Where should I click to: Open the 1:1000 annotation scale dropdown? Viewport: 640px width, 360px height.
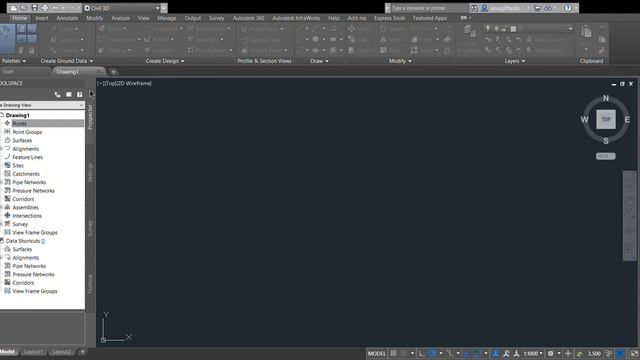[x=533, y=353]
